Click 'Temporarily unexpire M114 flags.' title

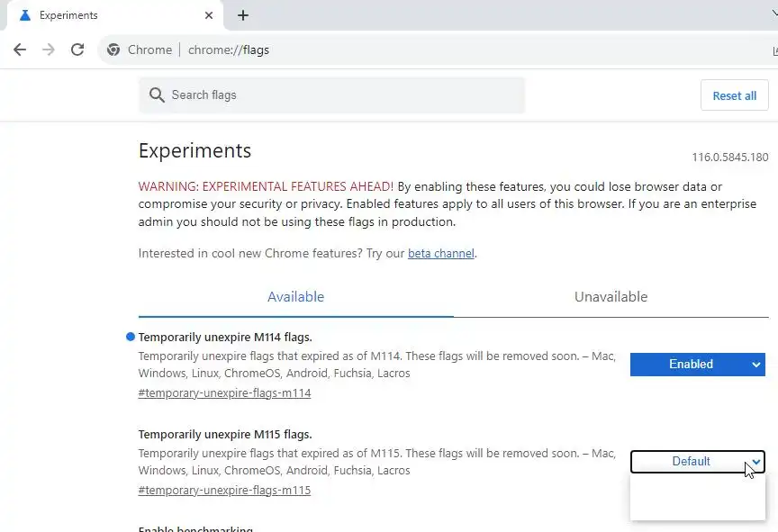coord(225,338)
